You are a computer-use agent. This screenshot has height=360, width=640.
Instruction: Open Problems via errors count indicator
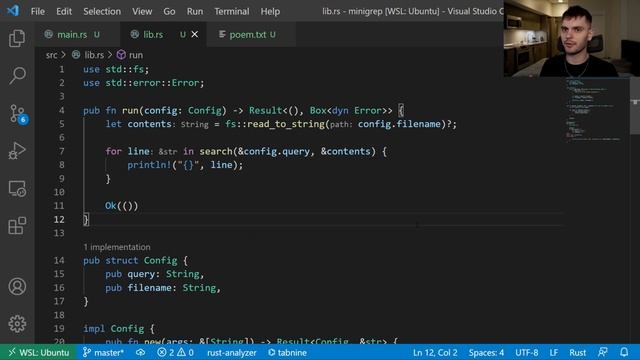[166, 352]
